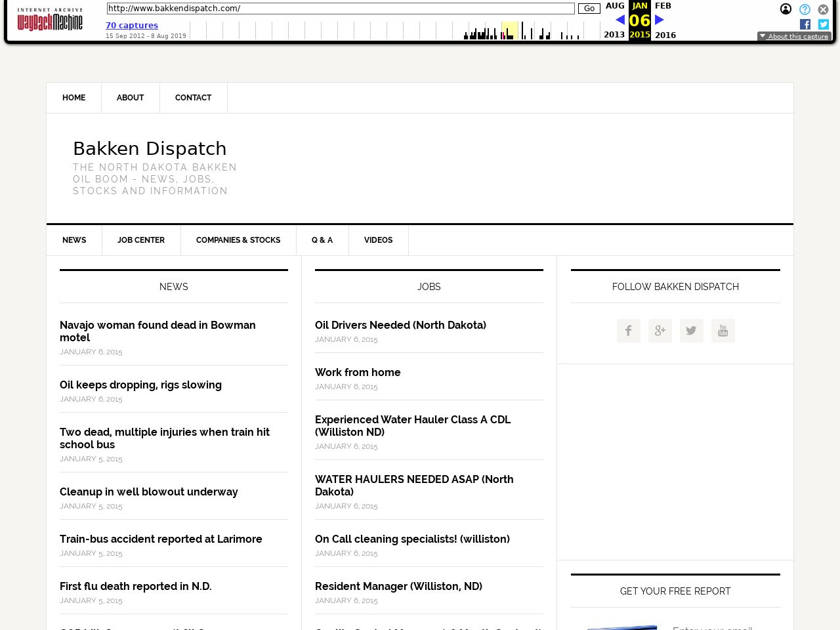Go to next capture arrow

tap(660, 20)
